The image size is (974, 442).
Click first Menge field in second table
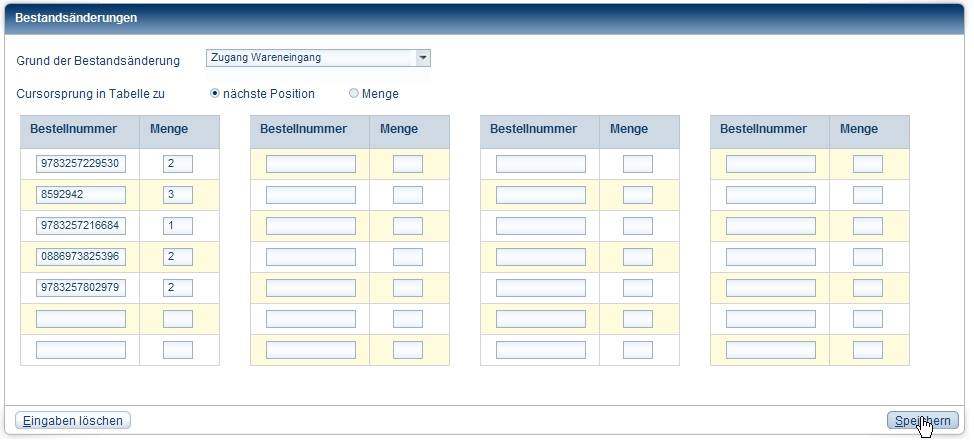click(408, 164)
